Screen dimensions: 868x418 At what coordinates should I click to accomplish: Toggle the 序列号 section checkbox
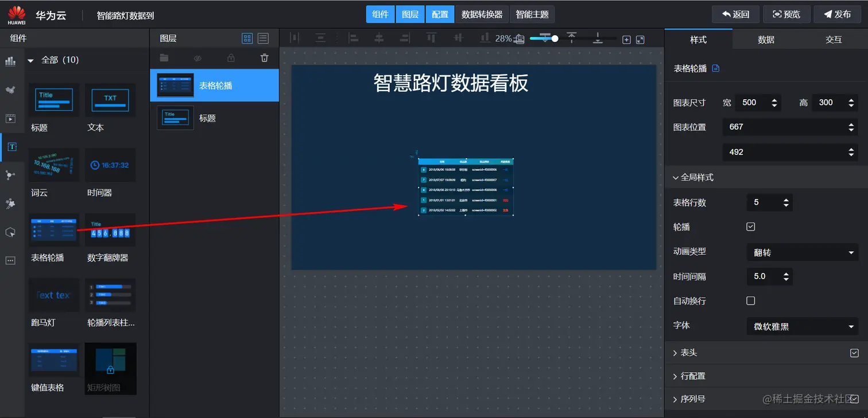[854, 399]
